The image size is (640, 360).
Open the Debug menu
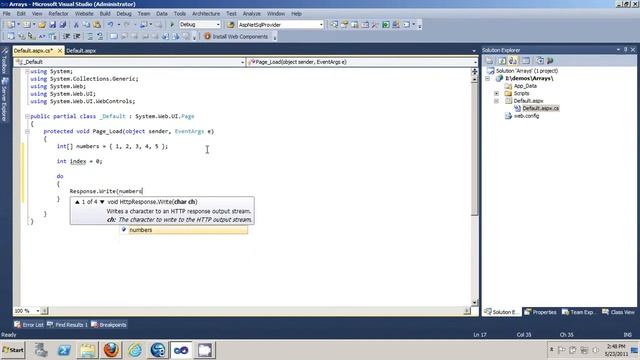click(x=124, y=13)
